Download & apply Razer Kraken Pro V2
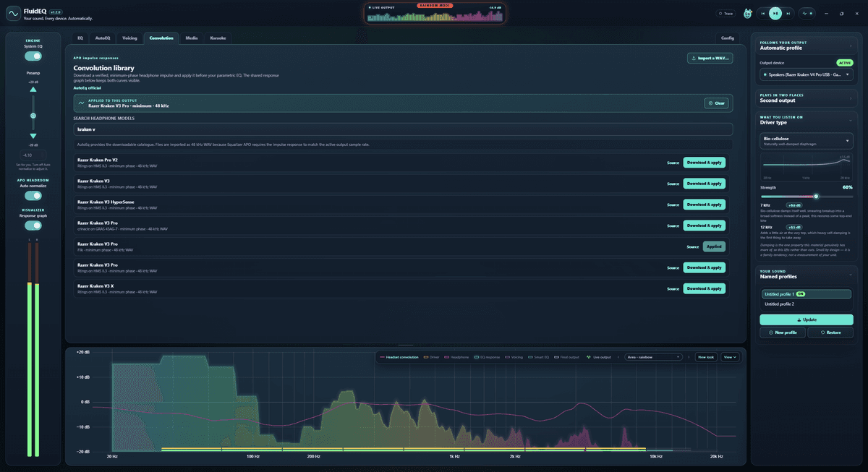Image resolution: width=868 pixels, height=472 pixels. pos(704,163)
